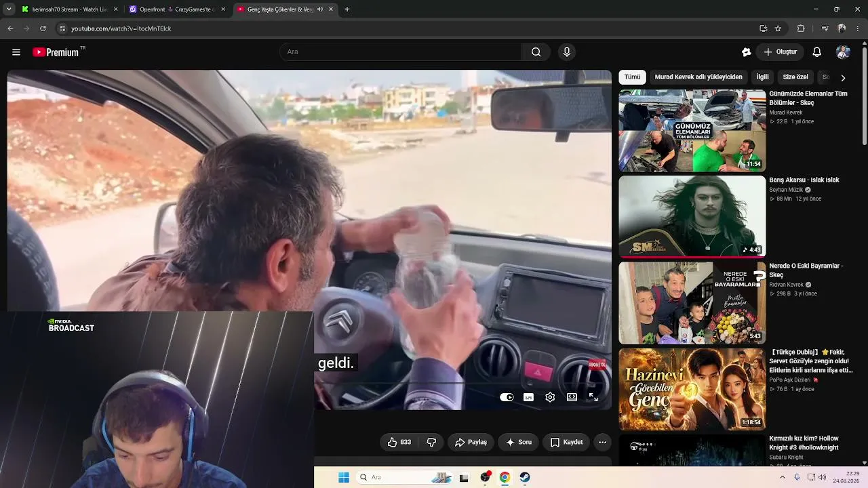Screen dimensions: 868x488
Task: Select the İlgili filter chip
Action: click(x=763, y=77)
